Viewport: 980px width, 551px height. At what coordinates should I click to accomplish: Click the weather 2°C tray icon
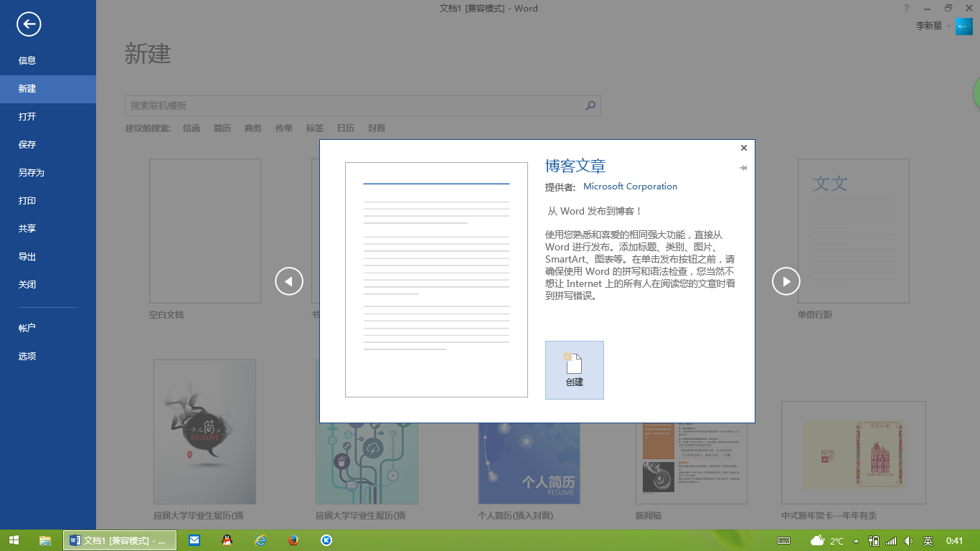(826, 541)
